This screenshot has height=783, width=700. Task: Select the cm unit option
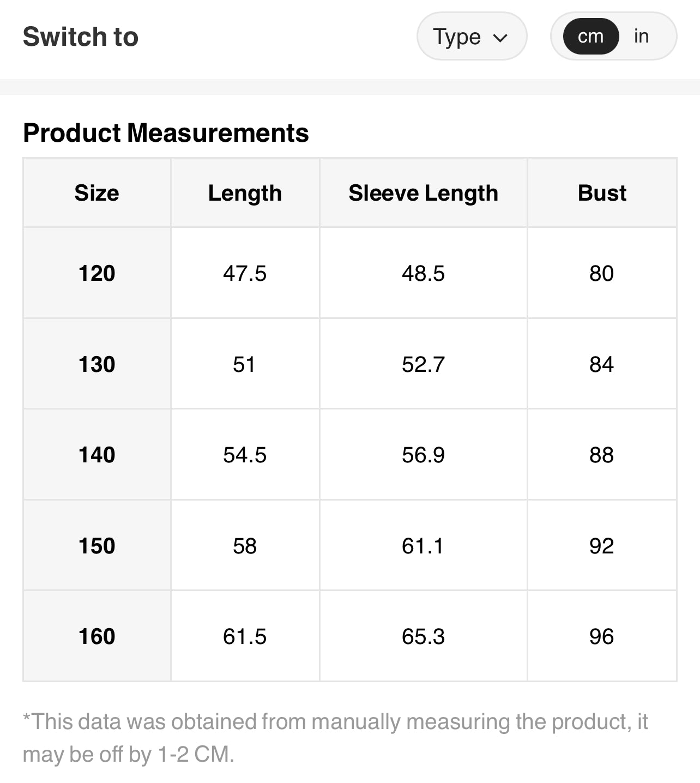[x=590, y=37]
